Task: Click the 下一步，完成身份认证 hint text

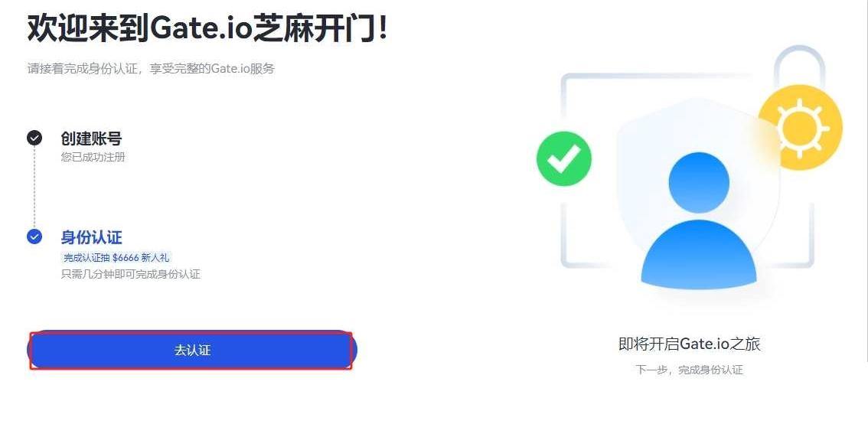Action: [x=689, y=370]
